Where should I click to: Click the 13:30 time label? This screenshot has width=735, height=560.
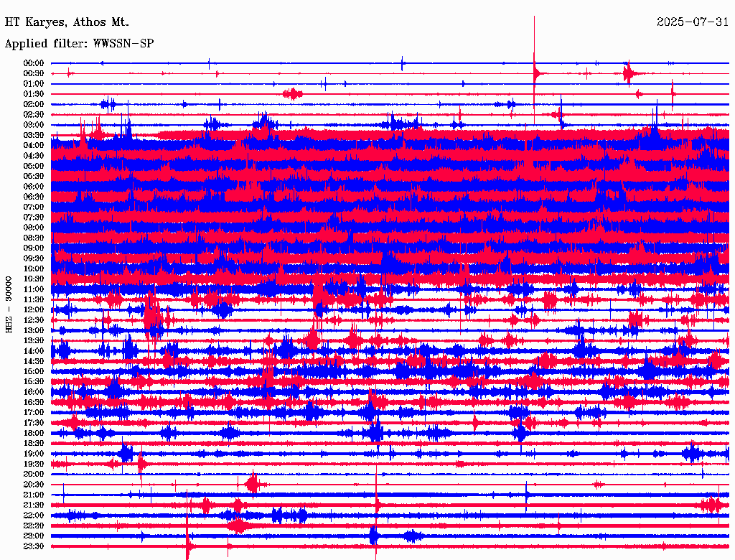pos(34,340)
